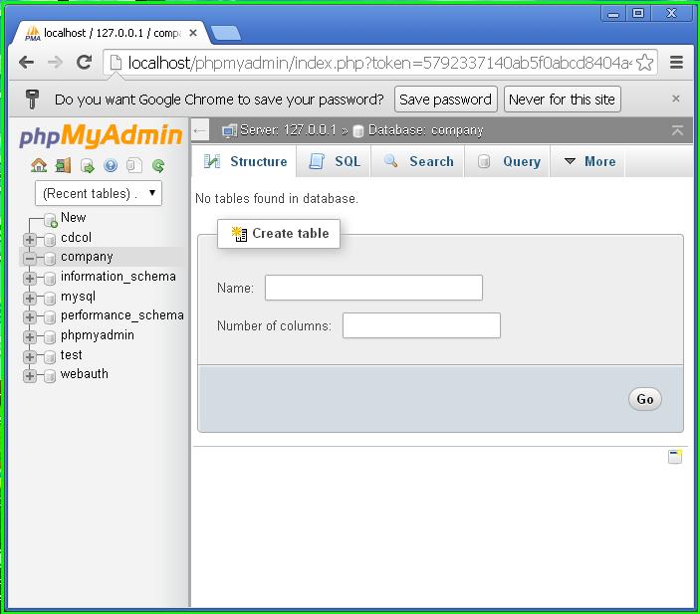Click the collapse-top menu arrow icon

click(x=677, y=130)
